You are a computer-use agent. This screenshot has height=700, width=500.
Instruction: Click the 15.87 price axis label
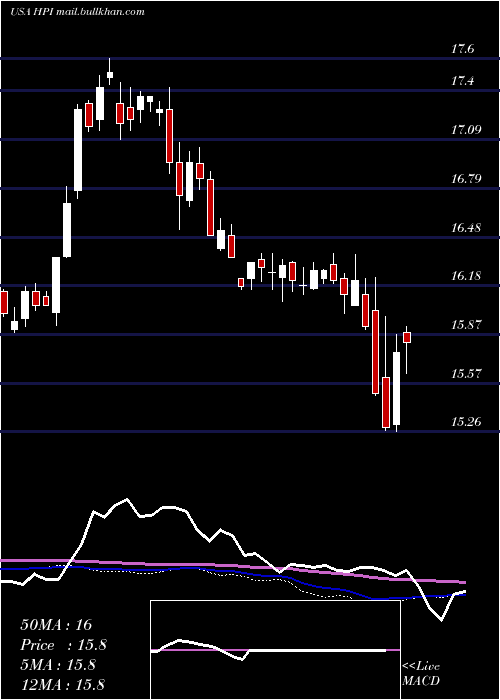(x=466, y=325)
